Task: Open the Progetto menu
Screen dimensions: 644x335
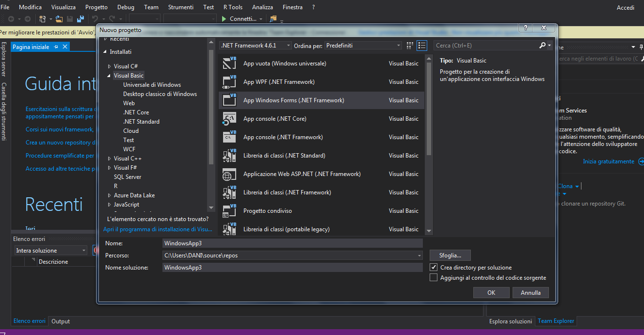Action: [97, 7]
